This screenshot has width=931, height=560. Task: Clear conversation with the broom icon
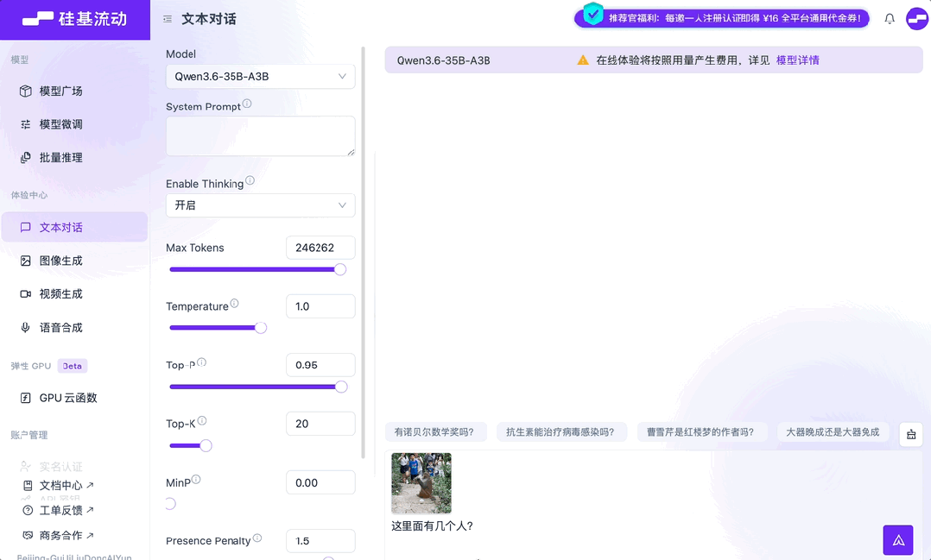(x=911, y=434)
